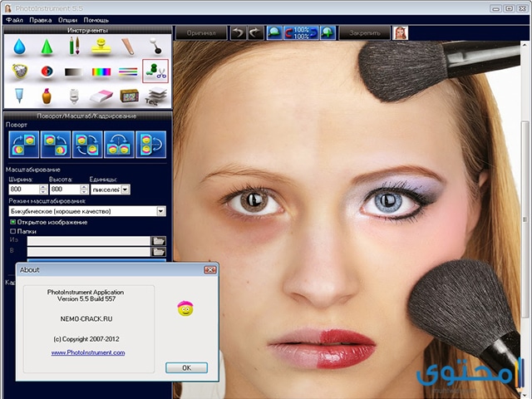Rotate image 90 degrees clockwise
This screenshot has width=532, height=399.
coord(24,145)
